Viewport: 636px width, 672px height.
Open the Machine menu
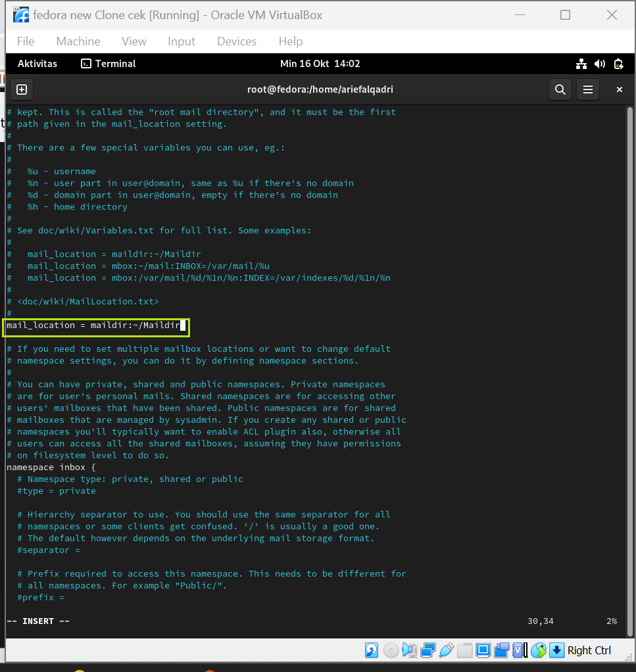coord(78,41)
